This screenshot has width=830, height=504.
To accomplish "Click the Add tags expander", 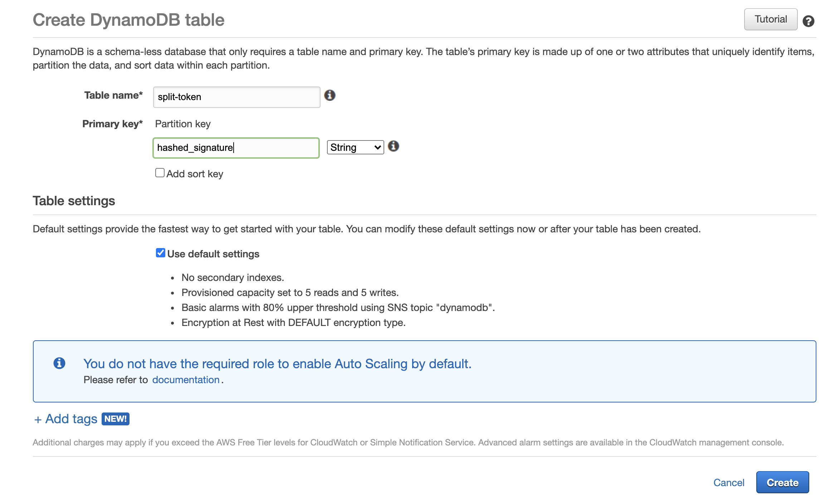I will tap(66, 419).
